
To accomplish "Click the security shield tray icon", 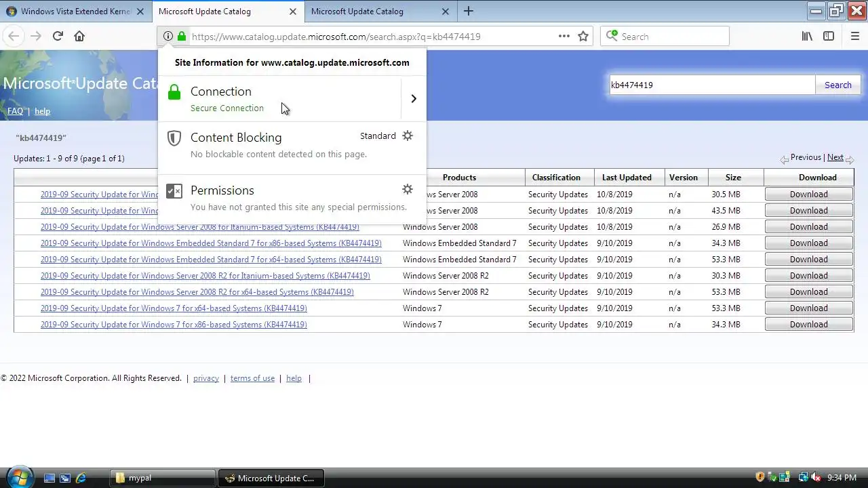I will (x=760, y=478).
